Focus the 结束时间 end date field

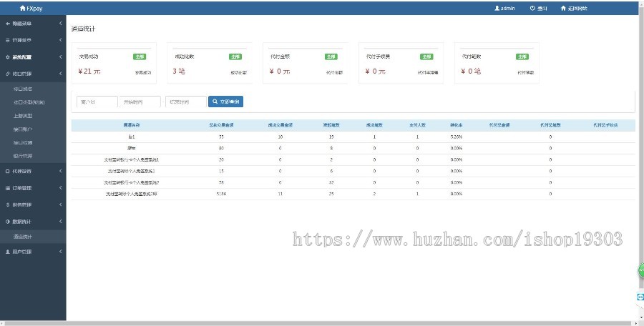pos(185,102)
